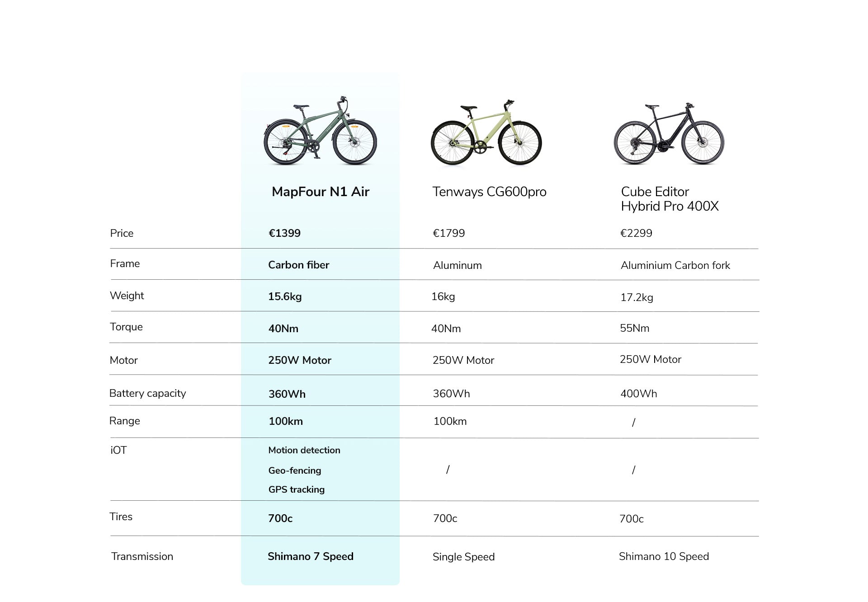
Task: Select the MapFour N1 Air title
Action: 320,192
